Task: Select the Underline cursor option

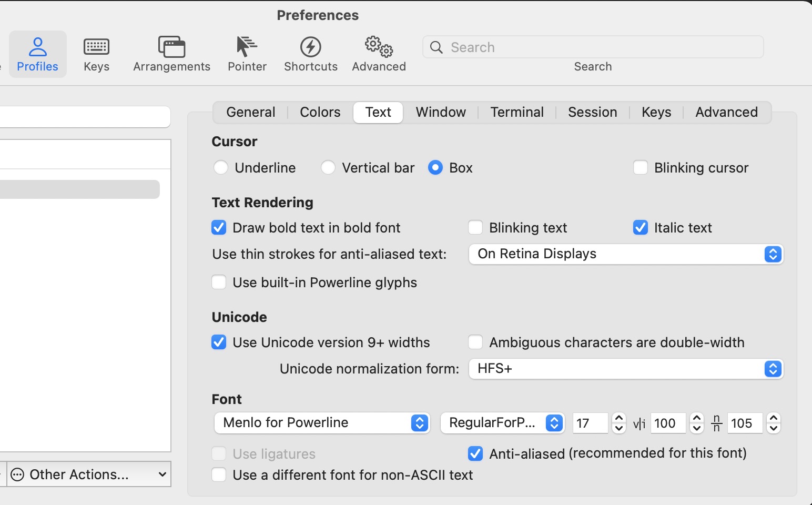Action: click(x=221, y=168)
